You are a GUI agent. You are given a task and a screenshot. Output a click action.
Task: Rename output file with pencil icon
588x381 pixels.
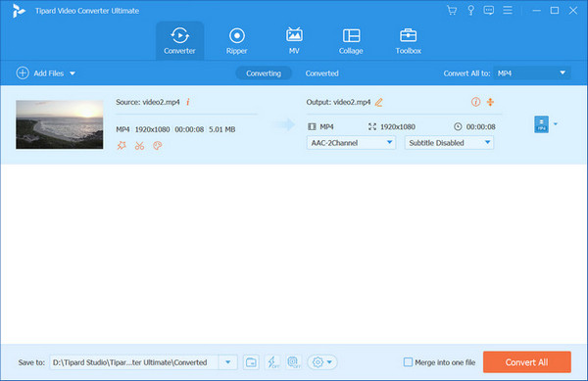tap(378, 102)
